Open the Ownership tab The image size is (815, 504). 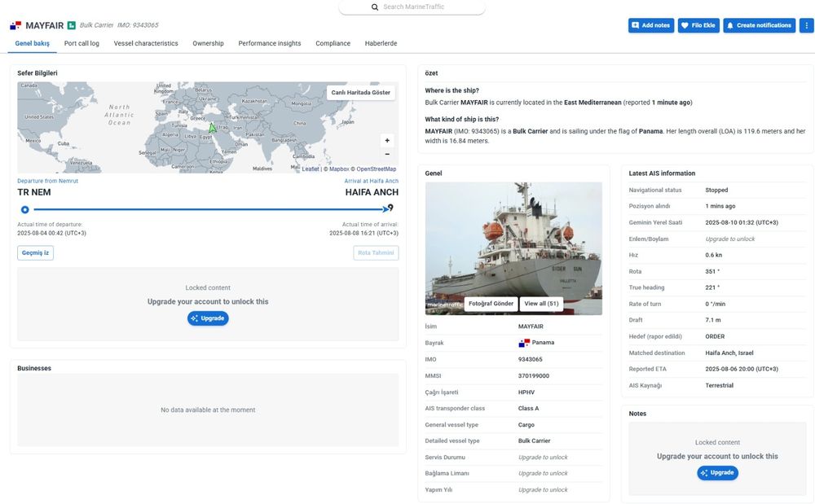click(x=208, y=44)
